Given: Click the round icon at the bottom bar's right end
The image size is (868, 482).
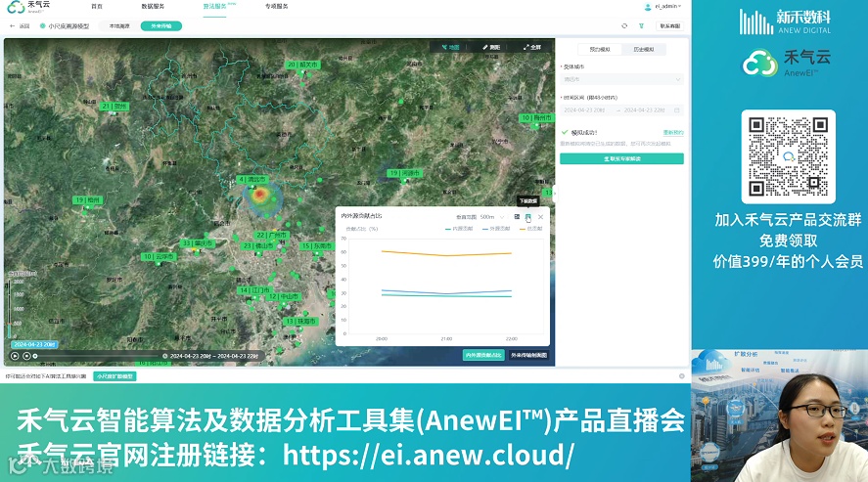Looking at the screenshot, I should (681, 375).
